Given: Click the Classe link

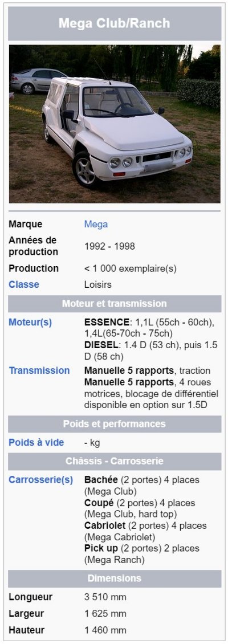Looking at the screenshot, I should (x=24, y=284).
